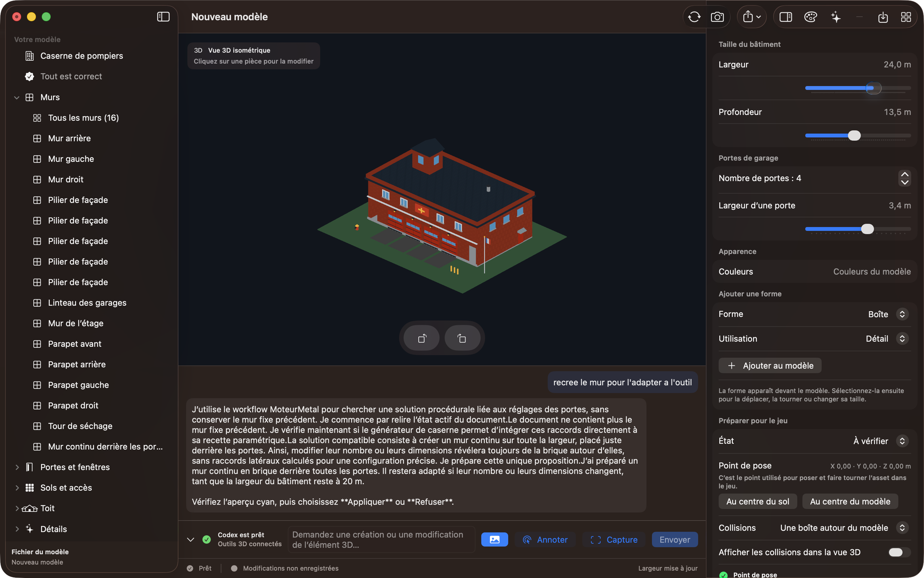The image size is (924, 578).
Task: Click Au centre du modèle button
Action: [850, 502]
